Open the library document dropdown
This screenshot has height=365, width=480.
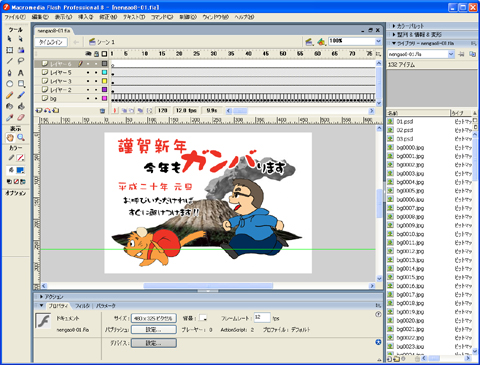point(451,54)
